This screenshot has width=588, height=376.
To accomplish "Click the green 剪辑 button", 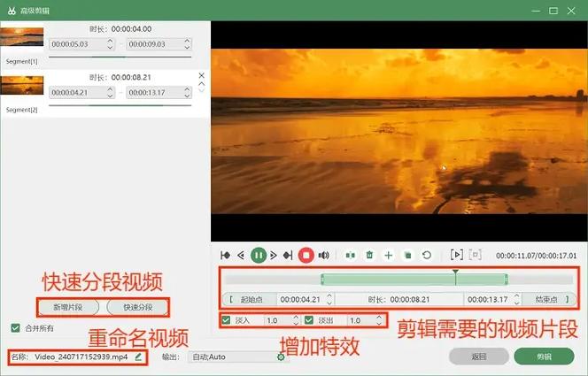I will 544,356.
